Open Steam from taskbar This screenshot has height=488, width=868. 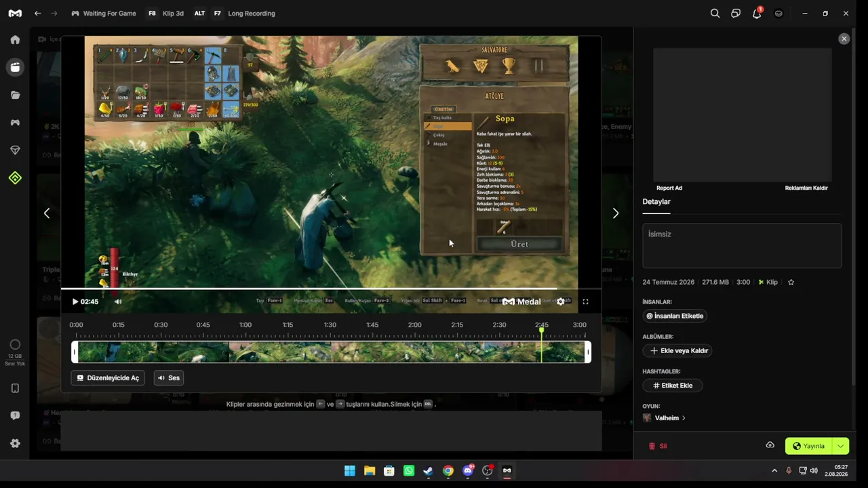[x=429, y=470]
